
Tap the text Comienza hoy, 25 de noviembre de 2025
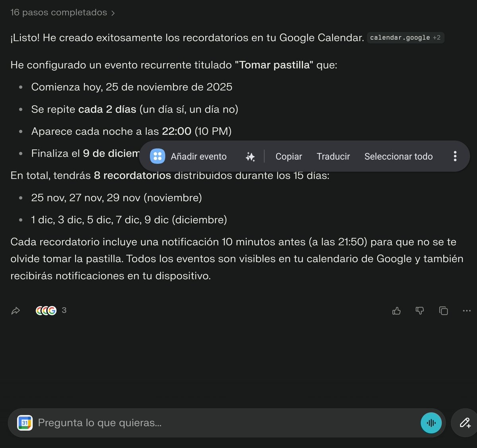132,87
